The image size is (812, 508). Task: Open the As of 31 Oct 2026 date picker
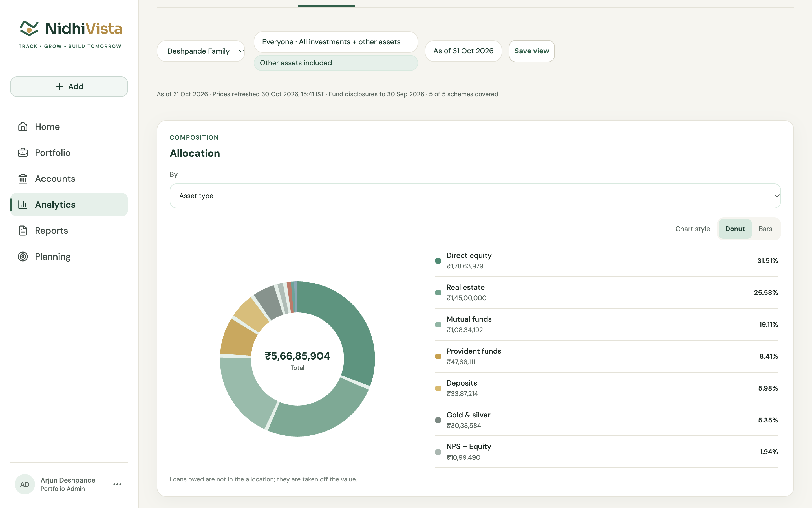pos(464,51)
